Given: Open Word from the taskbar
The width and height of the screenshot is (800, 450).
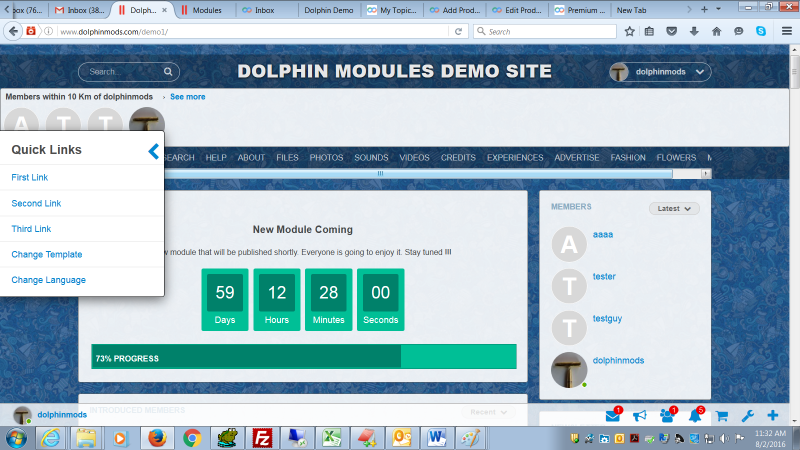Looking at the screenshot, I should coord(437,438).
